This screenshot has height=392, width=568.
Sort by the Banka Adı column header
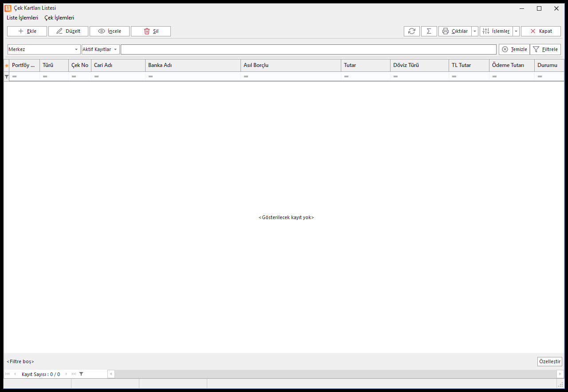coord(193,65)
